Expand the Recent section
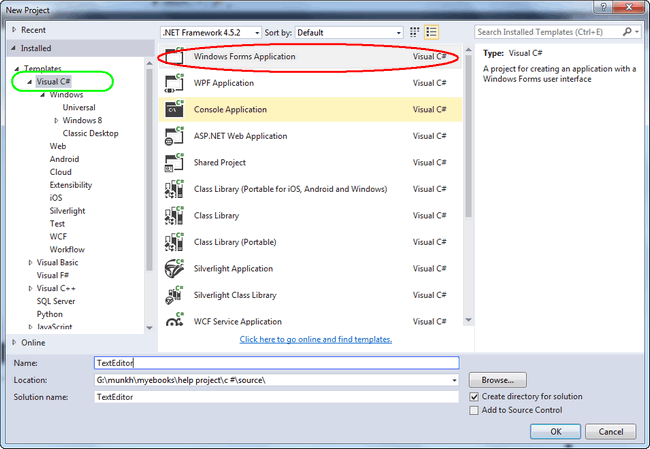 [x=14, y=30]
